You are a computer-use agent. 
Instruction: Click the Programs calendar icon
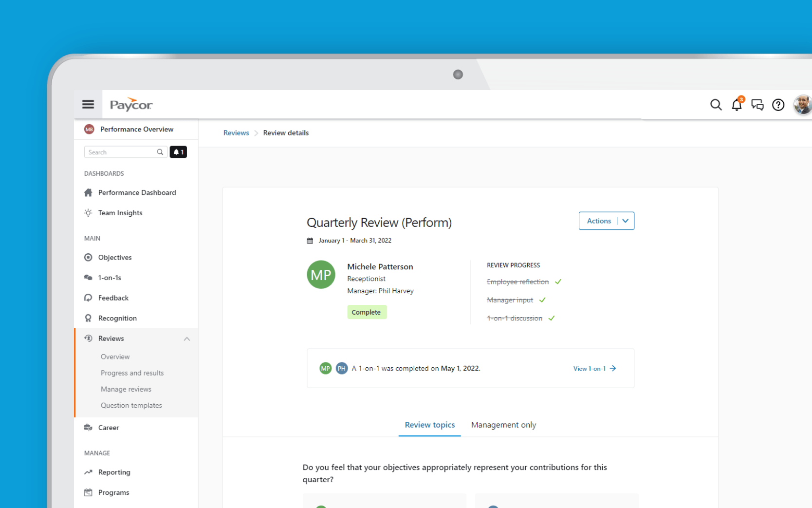click(x=88, y=492)
